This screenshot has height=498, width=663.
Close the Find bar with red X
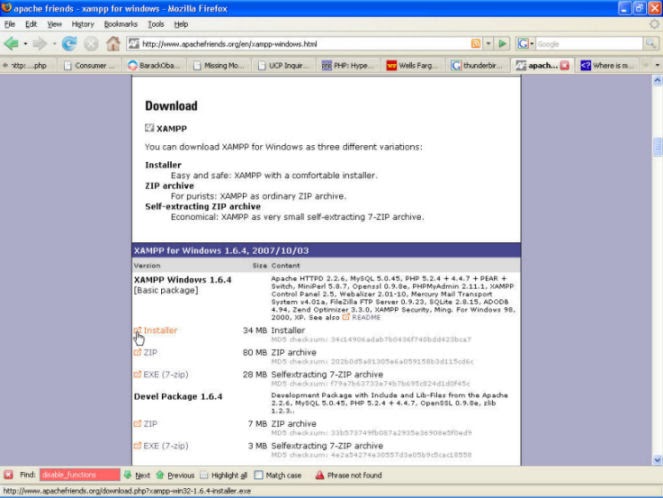(8, 475)
